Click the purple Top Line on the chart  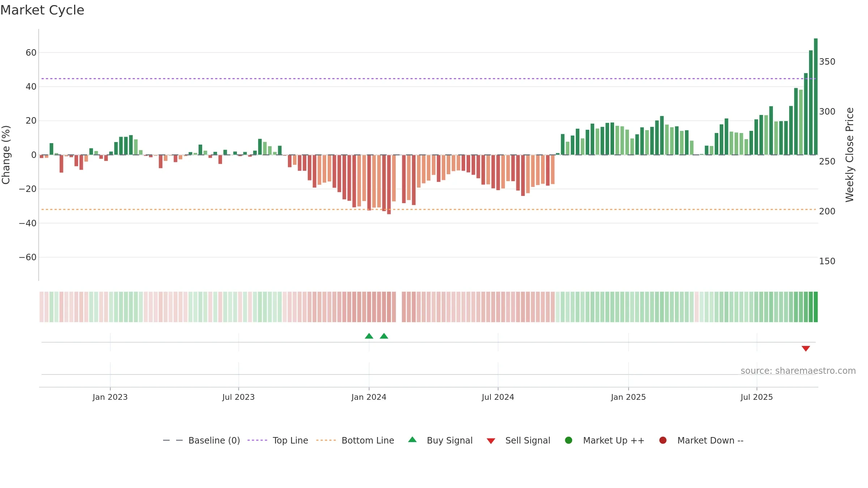[x=429, y=78]
